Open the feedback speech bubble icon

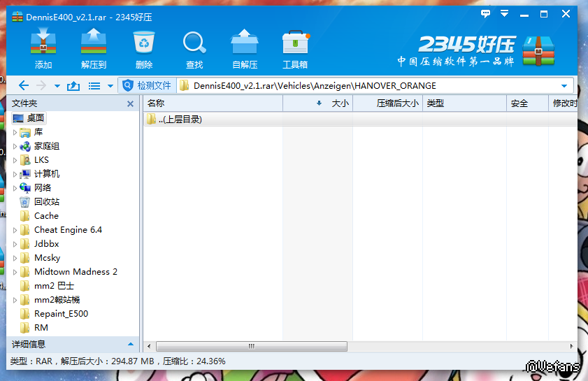pos(486,13)
